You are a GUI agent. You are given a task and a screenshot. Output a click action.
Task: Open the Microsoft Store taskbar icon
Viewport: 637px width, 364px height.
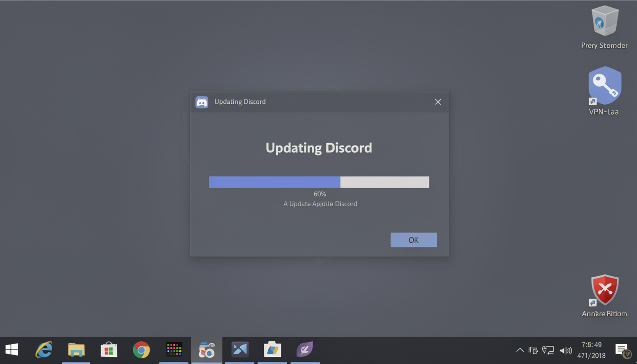[x=109, y=350]
